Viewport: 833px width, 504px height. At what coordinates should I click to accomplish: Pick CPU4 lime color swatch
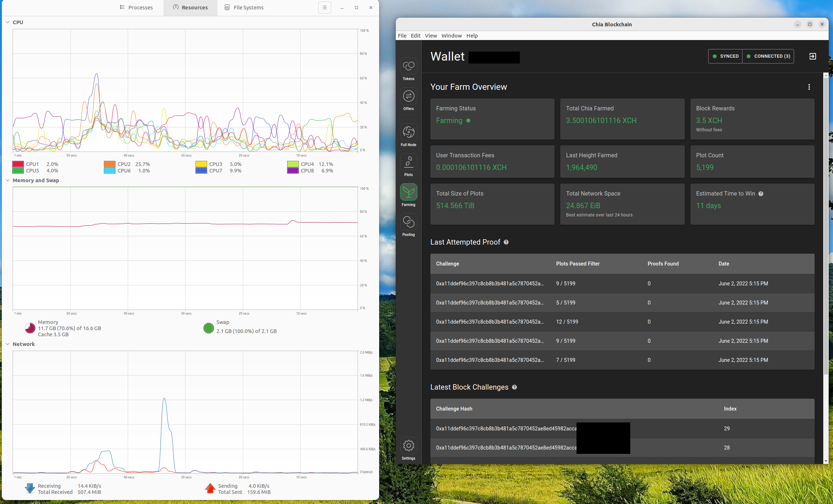pyautogui.click(x=293, y=164)
